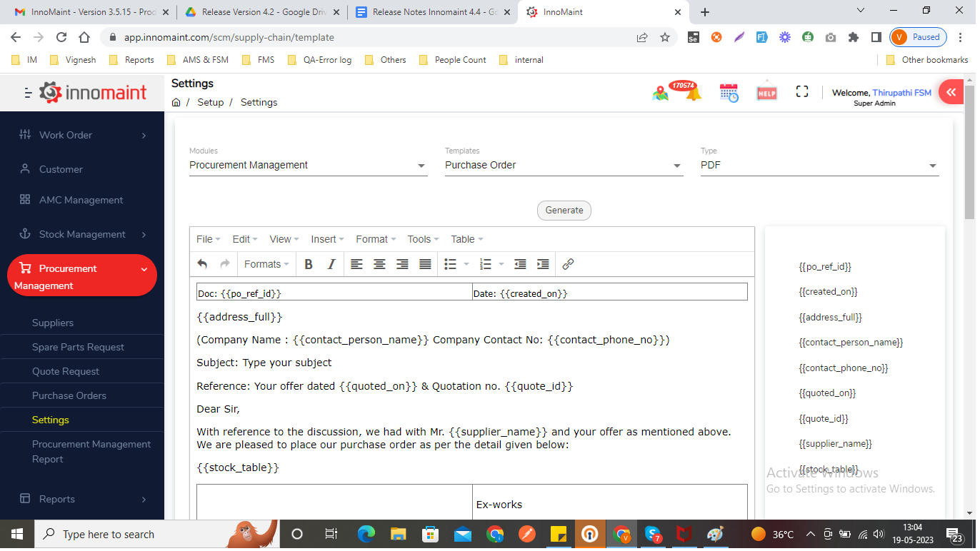Enter fullscreen using the expand icon

coord(802,91)
